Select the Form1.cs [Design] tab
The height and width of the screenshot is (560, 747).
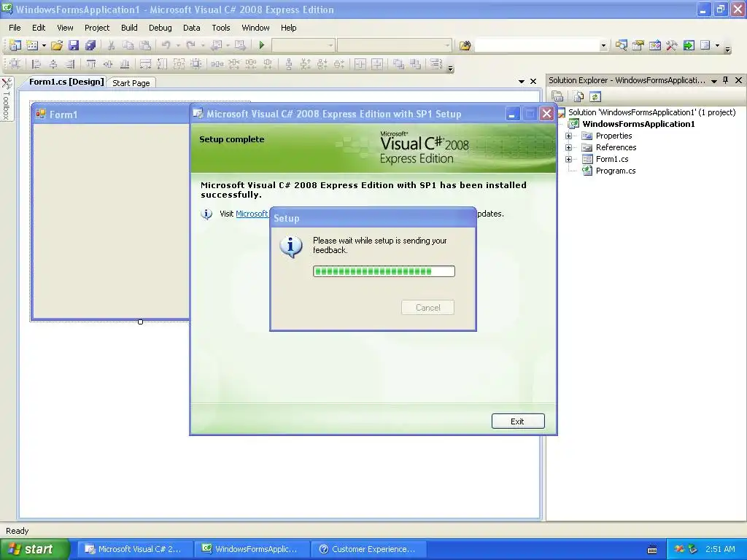(66, 82)
